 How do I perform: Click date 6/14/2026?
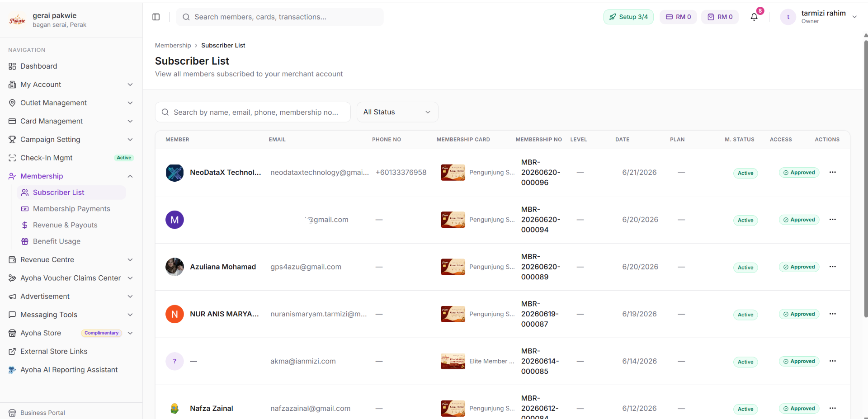click(639, 361)
